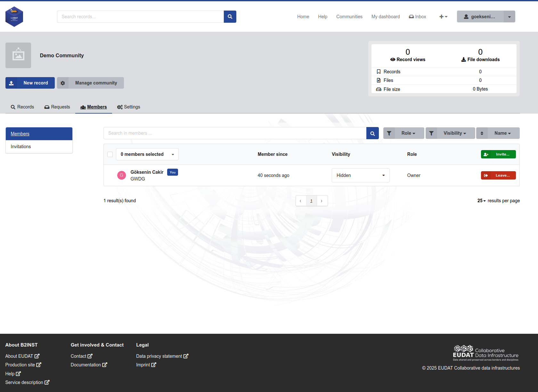538x392 pixels.
Task: Switch to the Settings tab
Action: coord(128,107)
